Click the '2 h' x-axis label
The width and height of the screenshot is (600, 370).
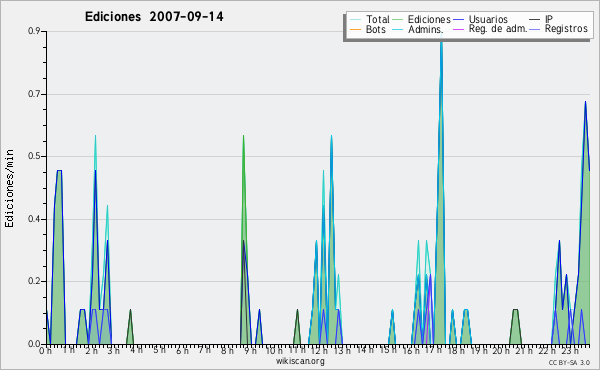coord(91,350)
